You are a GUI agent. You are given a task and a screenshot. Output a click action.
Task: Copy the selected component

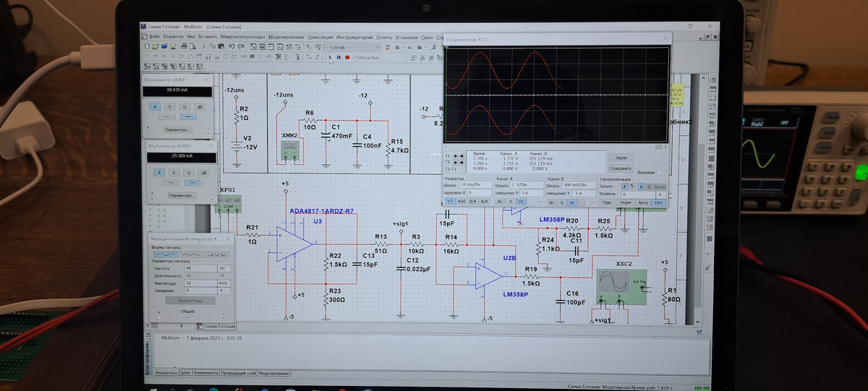click(213, 46)
